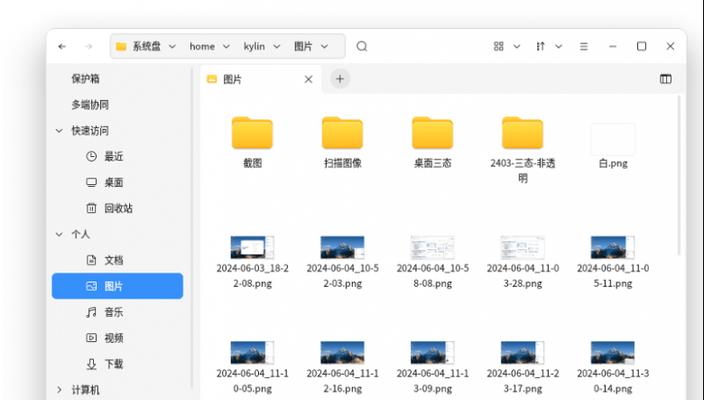Collapse the 个人 section

(x=59, y=234)
